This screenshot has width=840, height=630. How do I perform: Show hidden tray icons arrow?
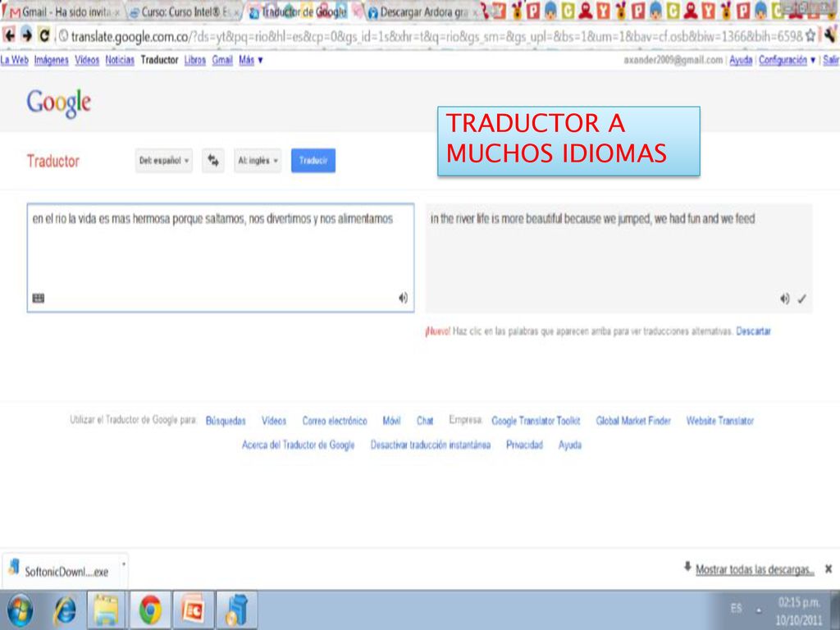[759, 610]
